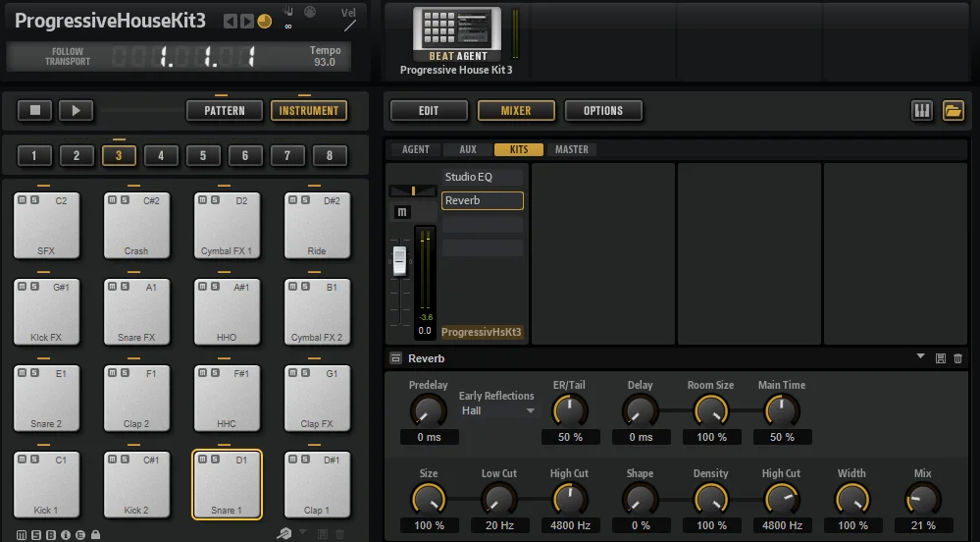
Task: Switch to the AUX mixer tab
Action: point(468,149)
